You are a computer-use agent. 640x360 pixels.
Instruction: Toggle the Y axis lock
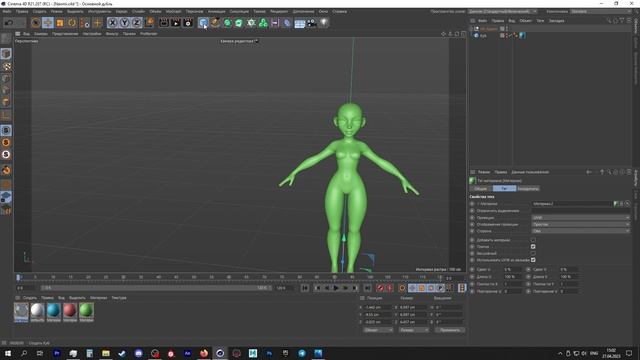(x=124, y=23)
